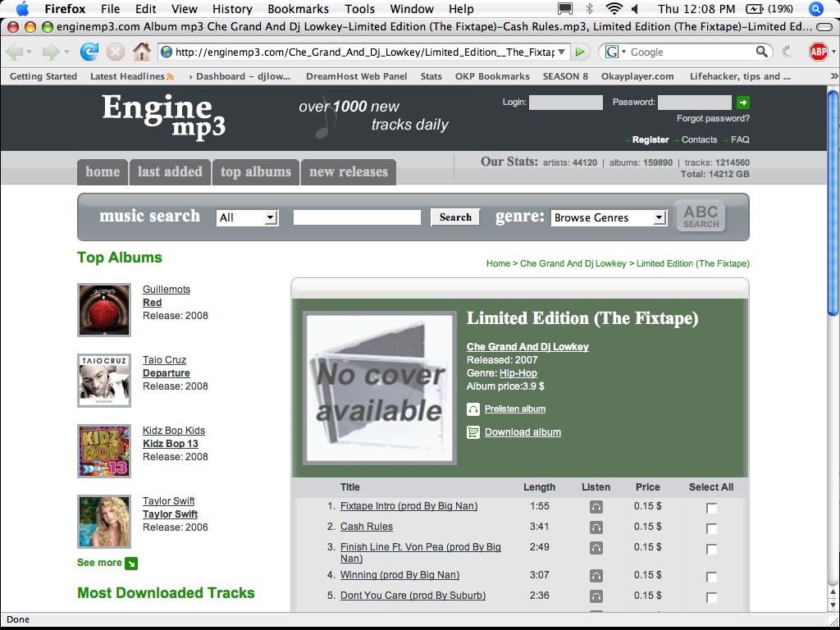The image size is (840, 630).
Task: Click the See more link
Action: click(99, 563)
